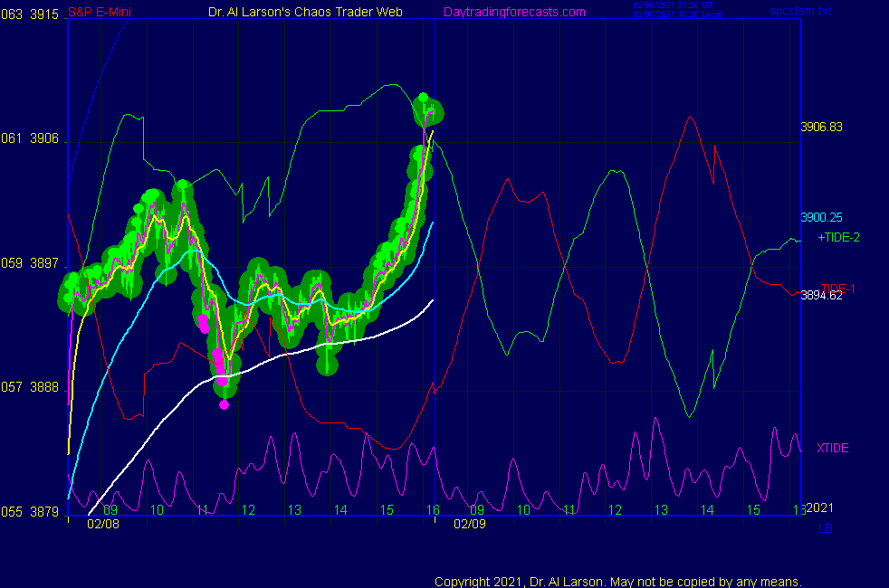Click the white 3894.62 price readout
This screenshot has height=588, width=889.
coord(821,295)
